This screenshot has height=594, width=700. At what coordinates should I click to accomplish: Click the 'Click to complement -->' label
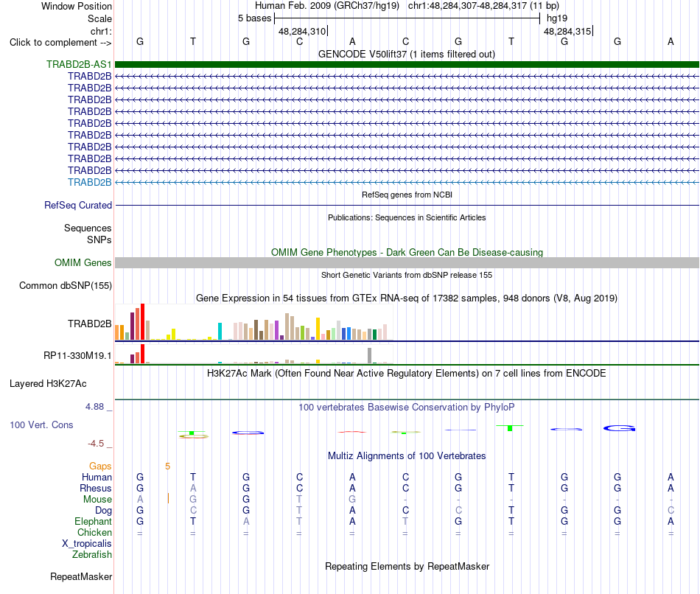point(60,43)
